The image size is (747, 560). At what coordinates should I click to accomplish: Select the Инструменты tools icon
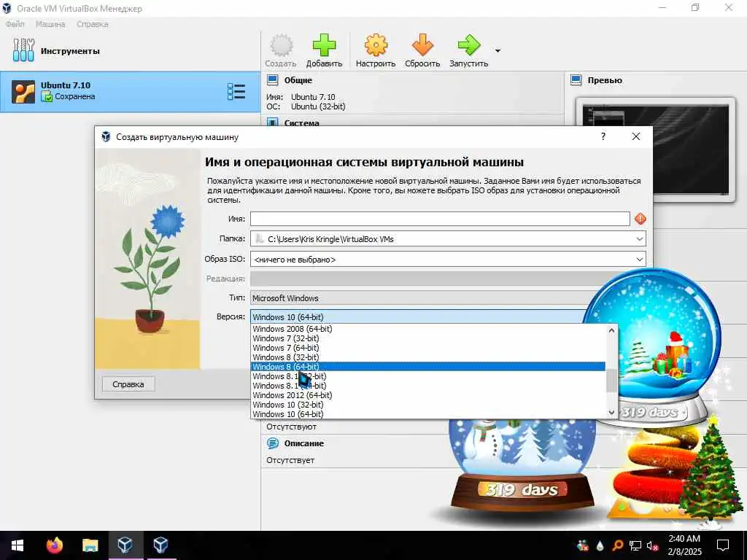click(23, 50)
